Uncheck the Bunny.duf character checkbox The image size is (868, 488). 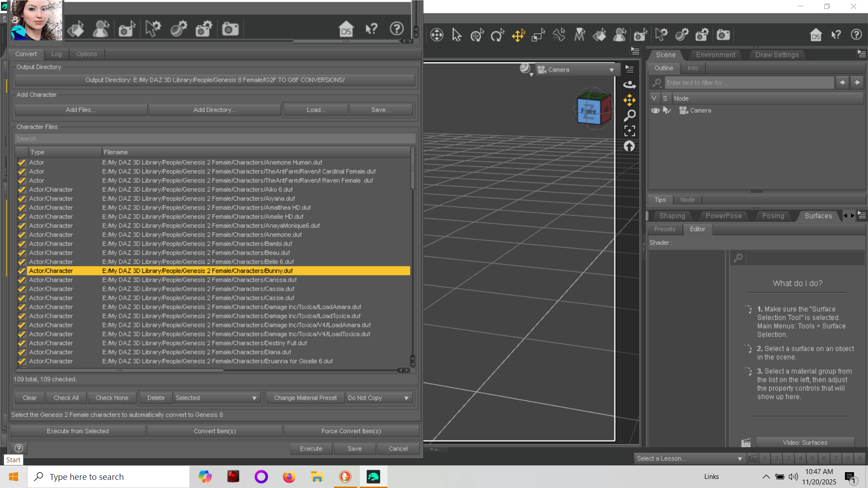[21, 271]
